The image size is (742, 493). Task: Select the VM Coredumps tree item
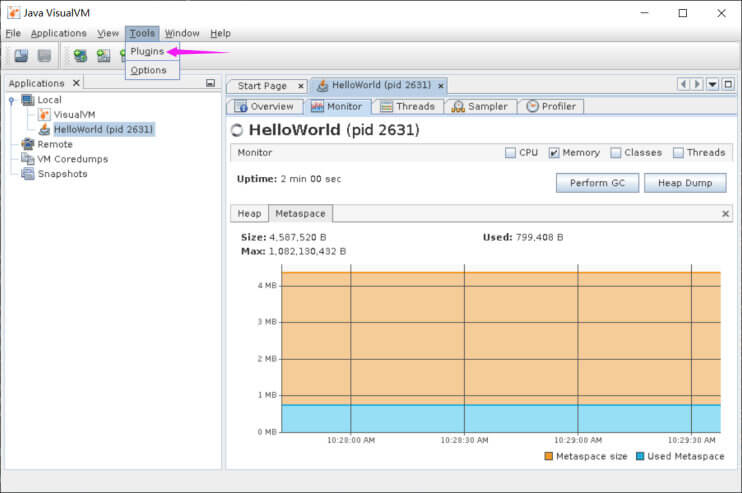(x=73, y=159)
